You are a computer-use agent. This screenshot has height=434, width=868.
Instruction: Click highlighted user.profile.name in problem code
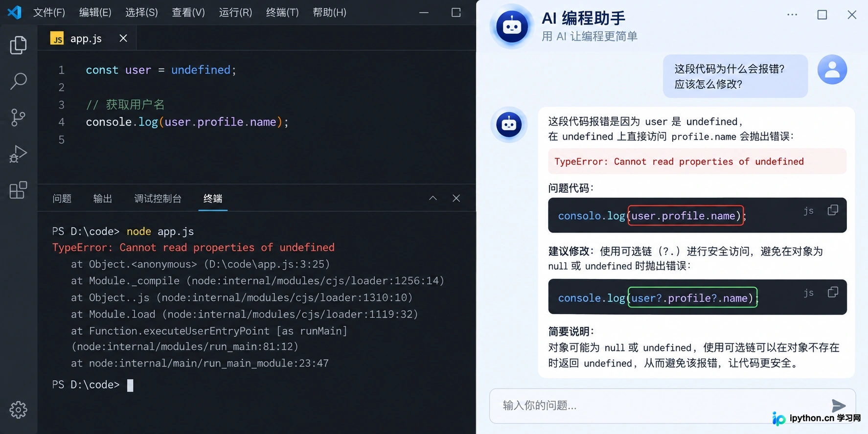tap(686, 216)
